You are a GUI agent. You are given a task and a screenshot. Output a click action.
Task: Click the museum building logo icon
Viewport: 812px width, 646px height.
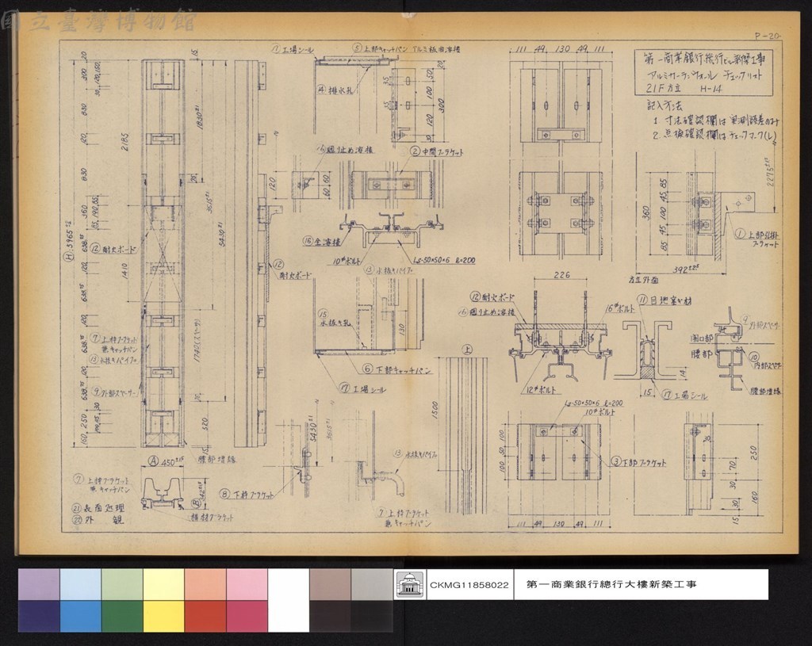click(x=410, y=584)
